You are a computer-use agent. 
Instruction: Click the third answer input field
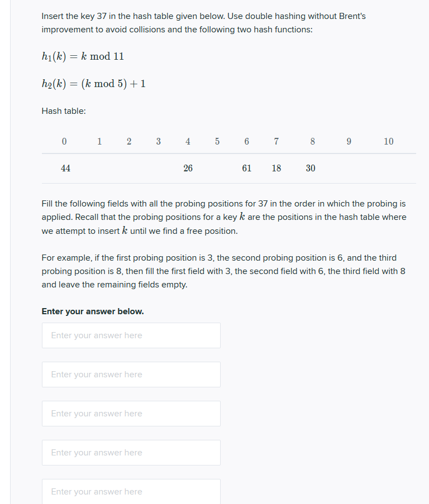[x=131, y=413]
